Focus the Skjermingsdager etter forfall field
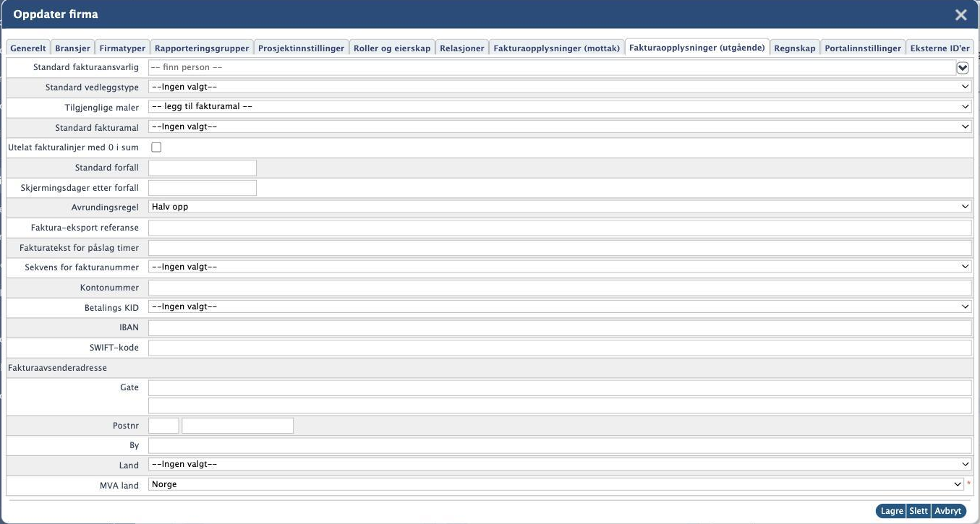980x524 pixels. coord(203,188)
